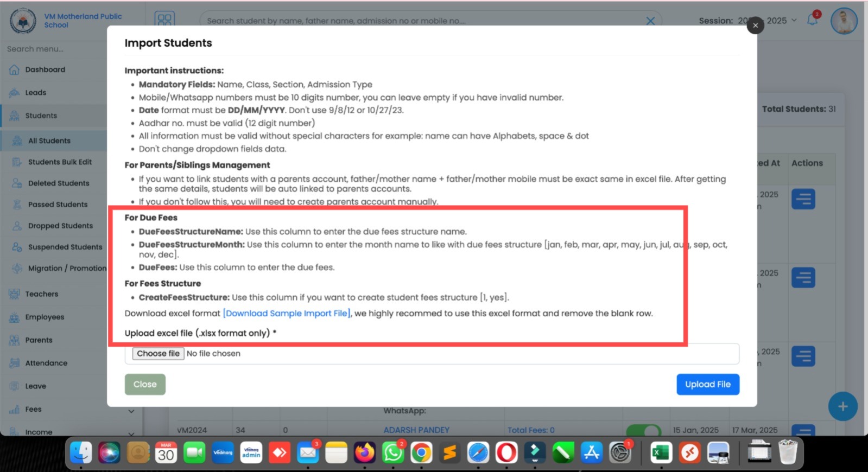Open Suspended Students menu item
868x472 pixels.
point(65,247)
